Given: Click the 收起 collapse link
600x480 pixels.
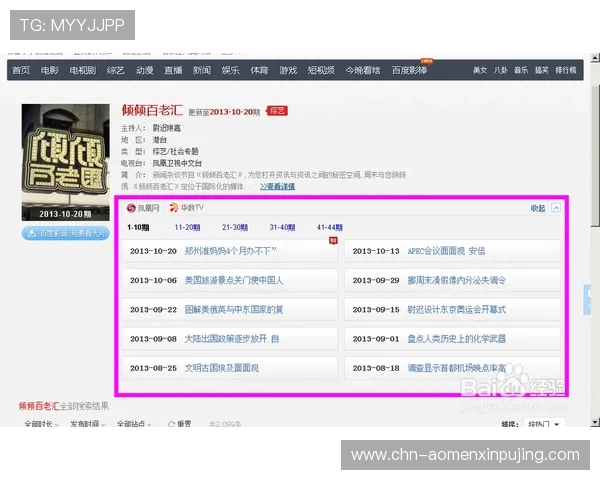Looking at the screenshot, I should 538,208.
